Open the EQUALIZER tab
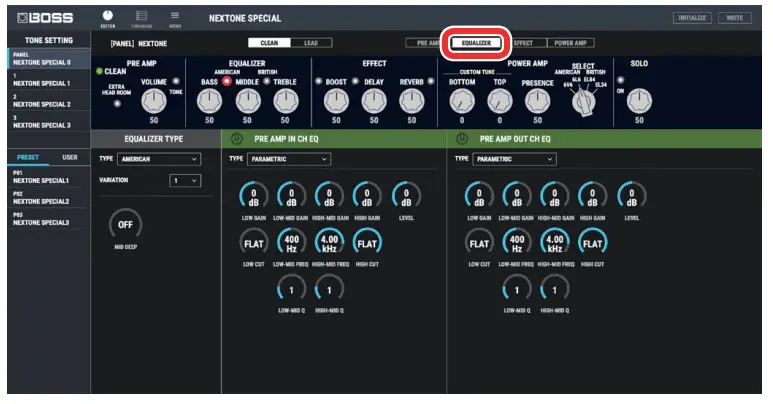 coord(476,43)
